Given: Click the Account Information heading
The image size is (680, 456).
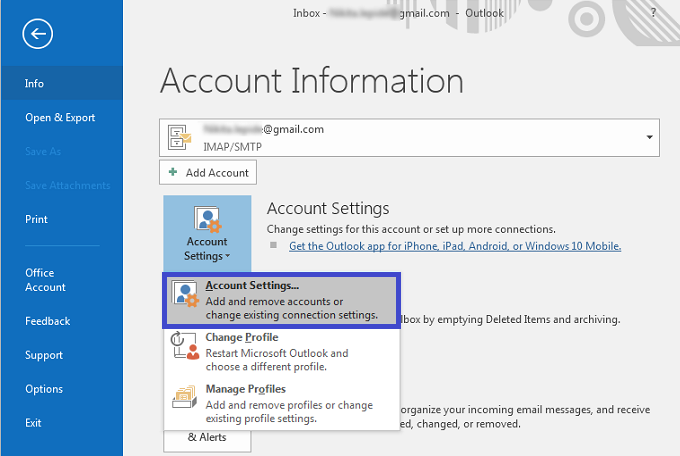Looking at the screenshot, I should [x=312, y=80].
